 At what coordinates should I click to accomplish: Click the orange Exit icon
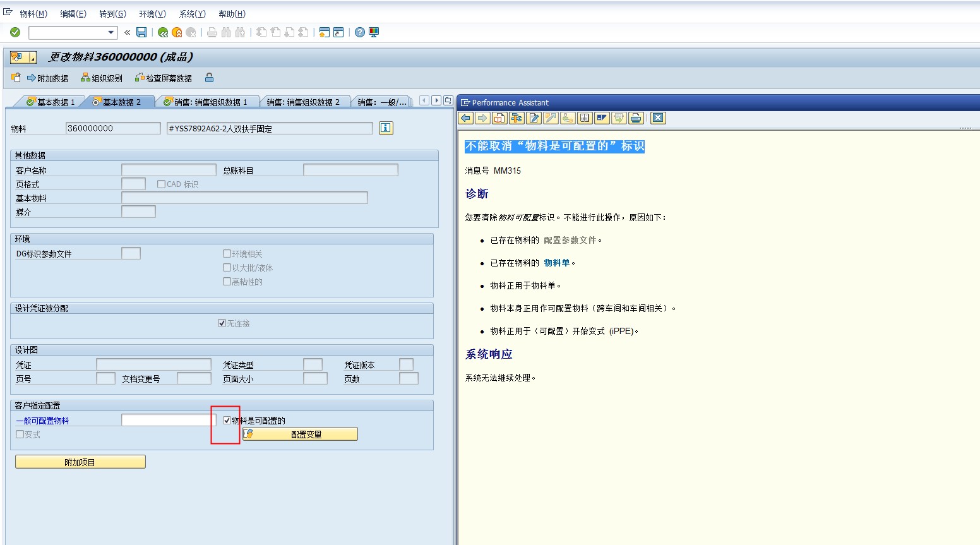coord(177,32)
